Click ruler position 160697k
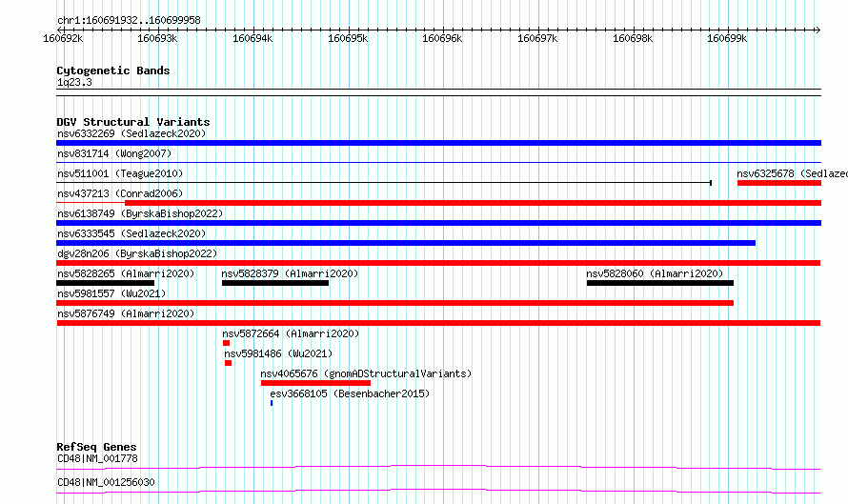This screenshot has width=848, height=504. 537,38
